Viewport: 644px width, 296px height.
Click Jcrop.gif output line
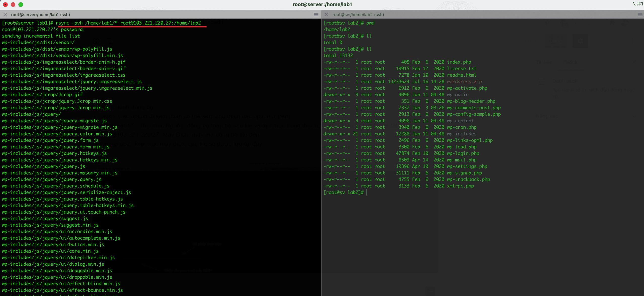42,95
